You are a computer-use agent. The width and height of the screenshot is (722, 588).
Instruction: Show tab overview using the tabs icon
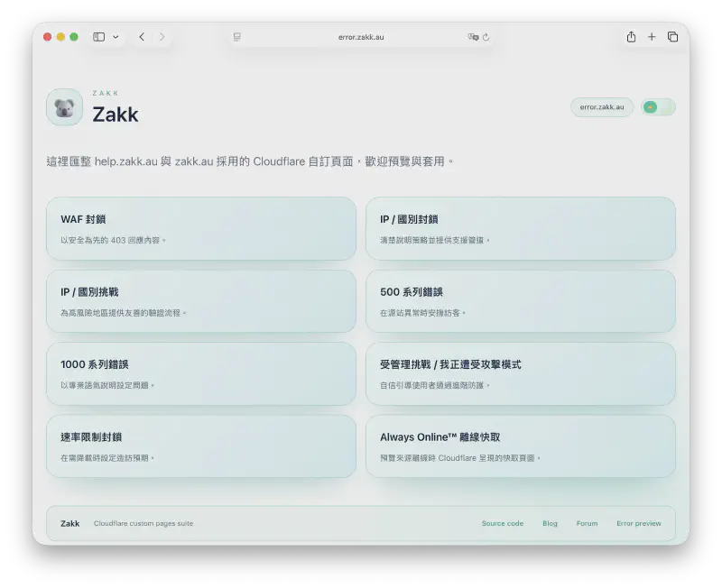point(671,37)
